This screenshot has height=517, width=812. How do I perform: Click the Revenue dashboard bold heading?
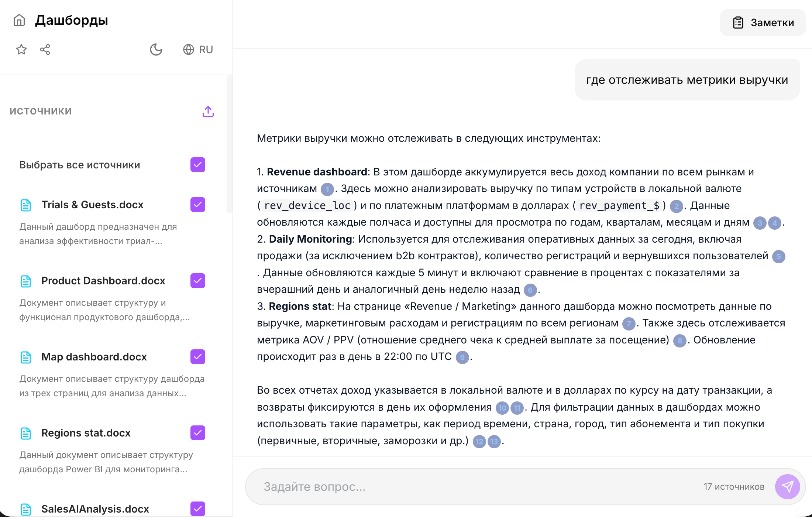coord(317,172)
